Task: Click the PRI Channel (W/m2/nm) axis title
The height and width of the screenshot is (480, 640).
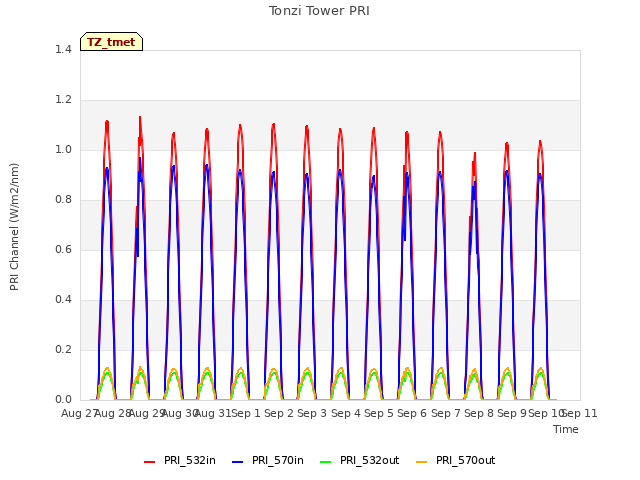Action: click(x=14, y=227)
